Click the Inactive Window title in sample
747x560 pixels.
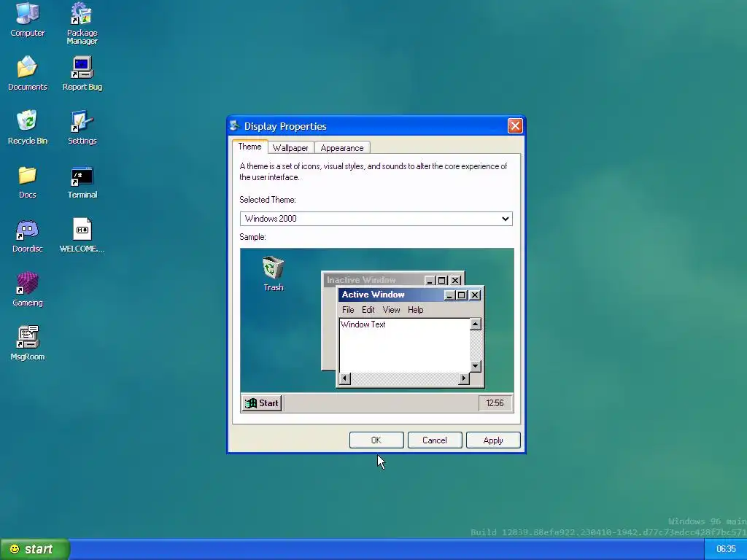click(361, 280)
